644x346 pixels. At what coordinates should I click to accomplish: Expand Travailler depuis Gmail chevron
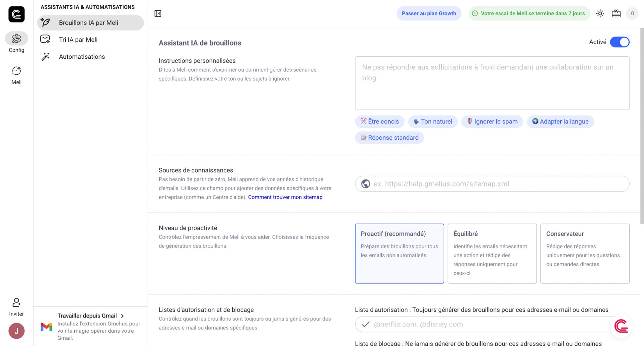123,316
